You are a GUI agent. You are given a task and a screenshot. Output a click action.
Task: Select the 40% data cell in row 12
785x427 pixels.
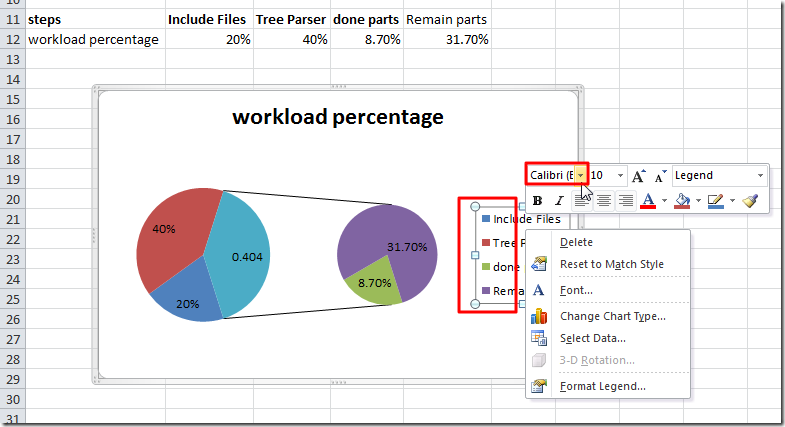pos(292,40)
